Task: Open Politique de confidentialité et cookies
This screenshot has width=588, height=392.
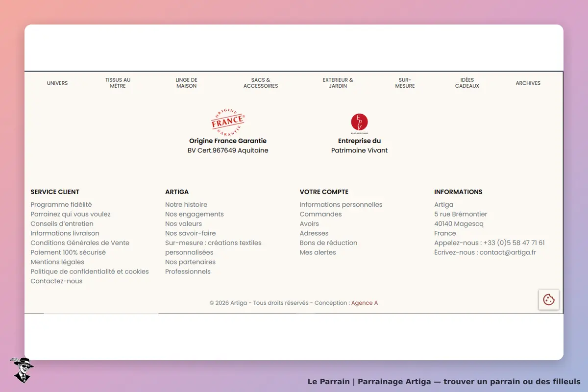Action: [90, 271]
